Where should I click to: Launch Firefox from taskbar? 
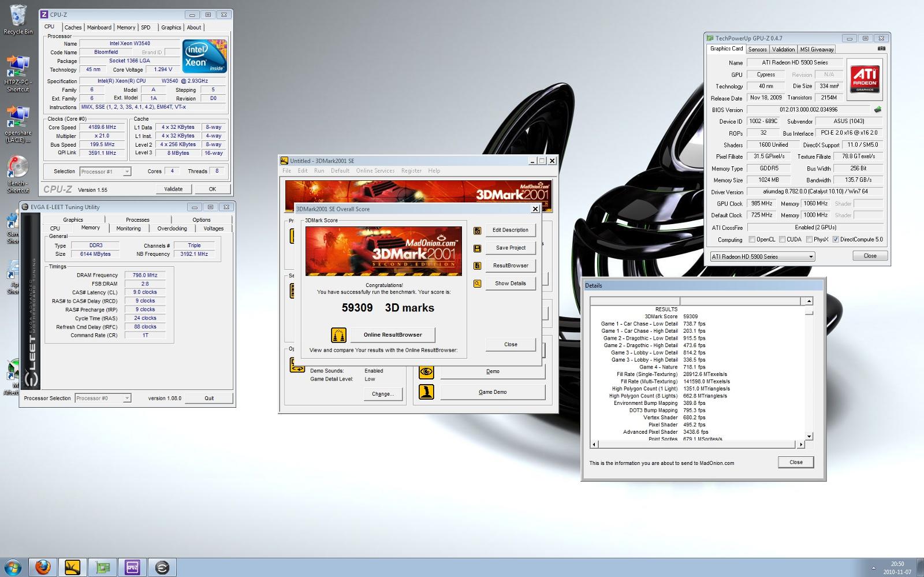(43, 567)
